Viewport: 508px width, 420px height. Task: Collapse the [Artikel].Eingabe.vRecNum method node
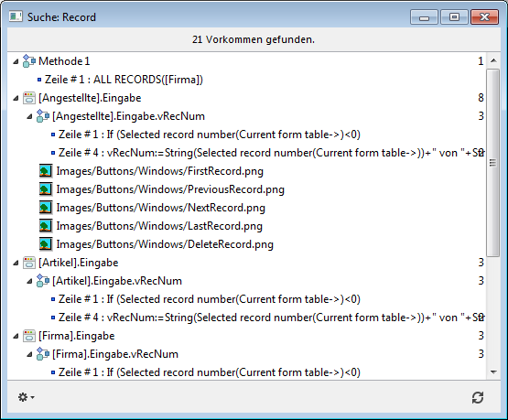[29, 281]
